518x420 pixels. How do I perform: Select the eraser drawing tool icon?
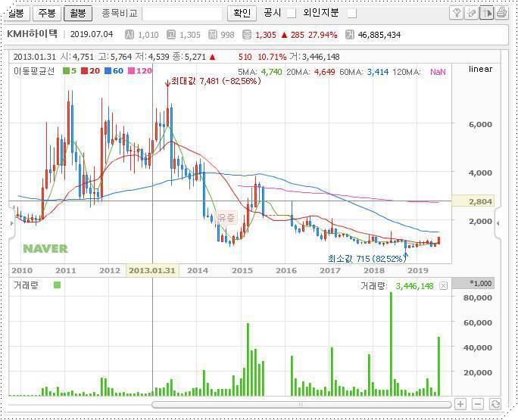coord(472,13)
